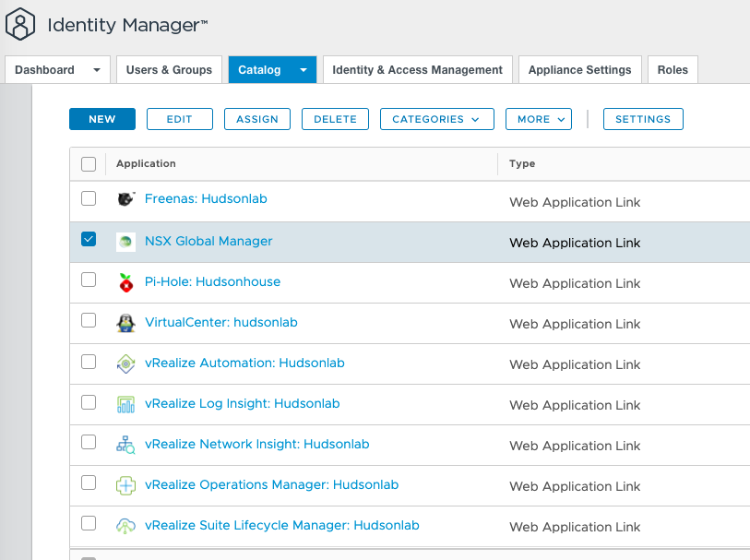750x560 pixels.
Task: Select the Dashboard tab label
Action: point(44,70)
